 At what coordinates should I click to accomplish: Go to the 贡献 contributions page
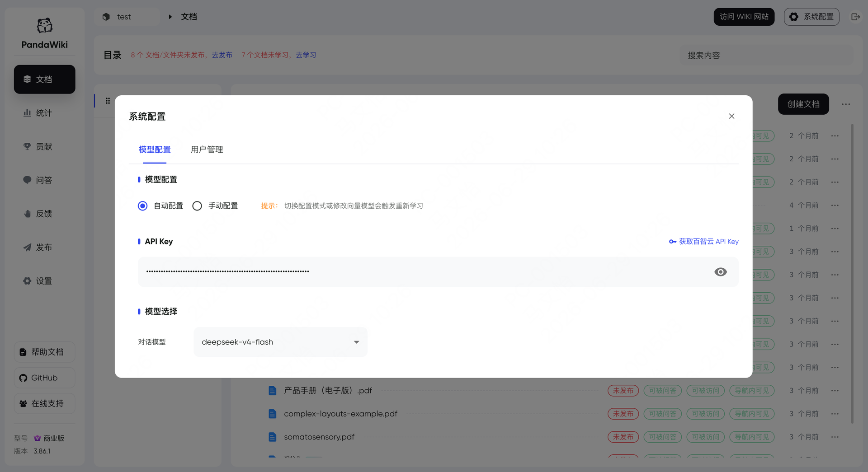[44, 146]
